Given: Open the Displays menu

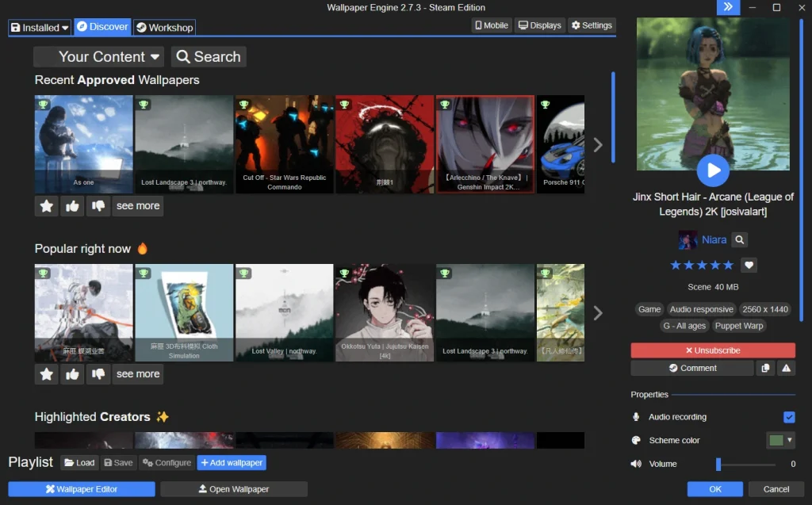Looking at the screenshot, I should click(539, 25).
